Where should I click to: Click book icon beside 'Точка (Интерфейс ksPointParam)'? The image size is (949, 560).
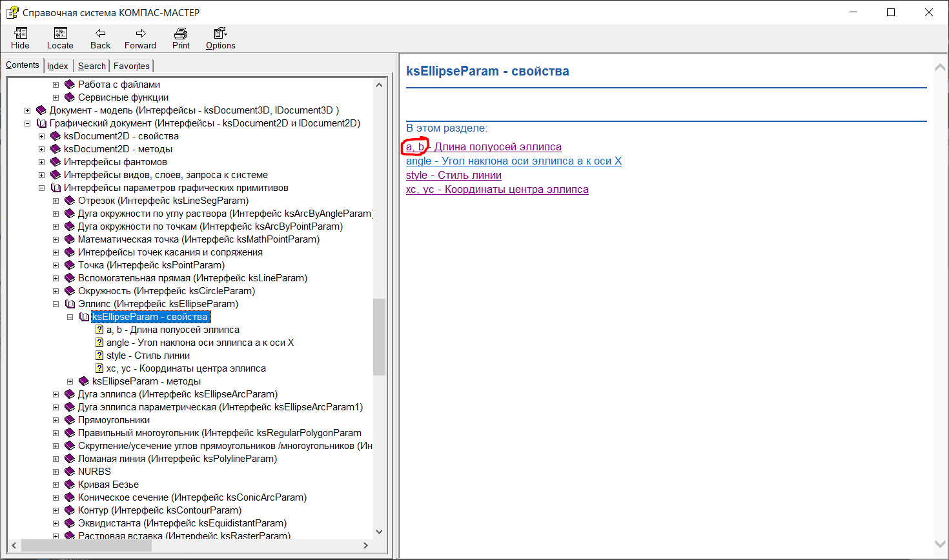70,265
